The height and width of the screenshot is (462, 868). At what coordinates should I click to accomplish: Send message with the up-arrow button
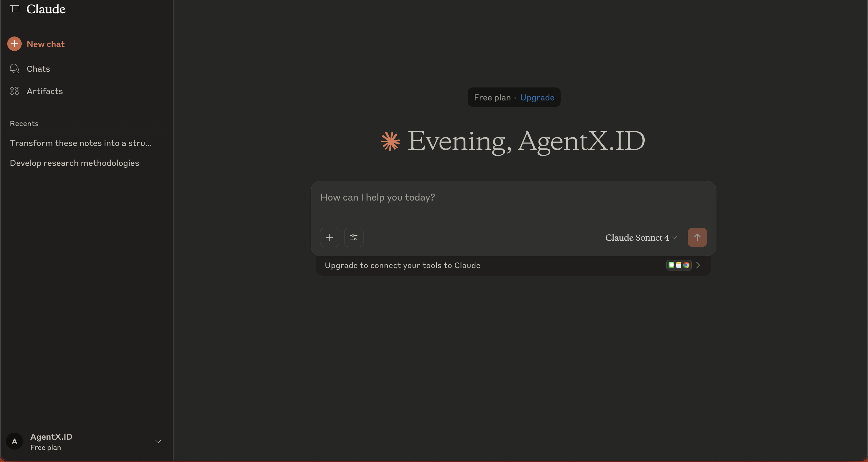697,237
